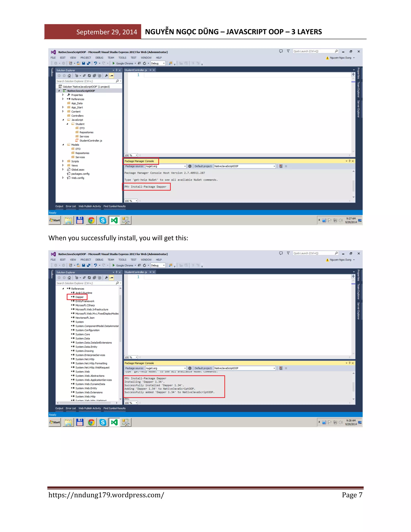Click Home icon in upper Solution Explorer toolbar
Screen dimensions: 411x532
(x=69, y=76)
